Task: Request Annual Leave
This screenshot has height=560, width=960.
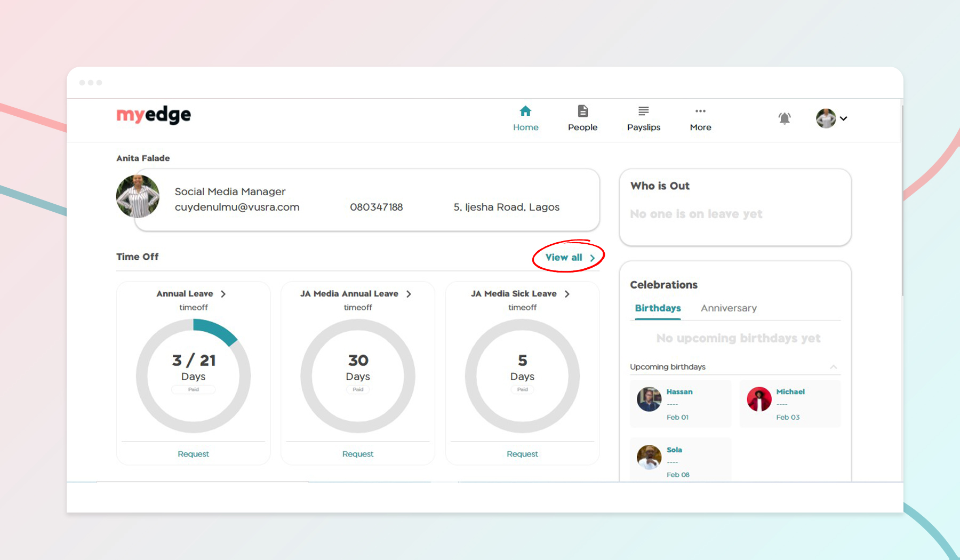Action: (193, 453)
